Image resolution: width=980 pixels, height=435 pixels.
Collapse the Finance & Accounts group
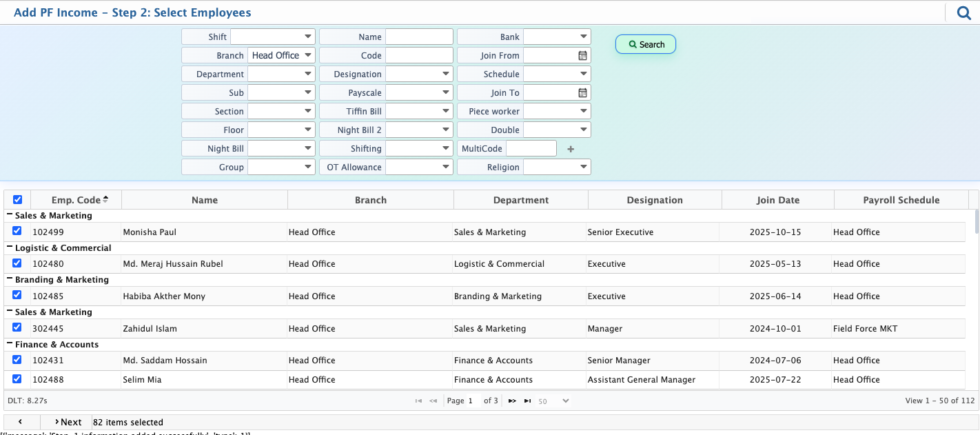pyautogui.click(x=10, y=343)
